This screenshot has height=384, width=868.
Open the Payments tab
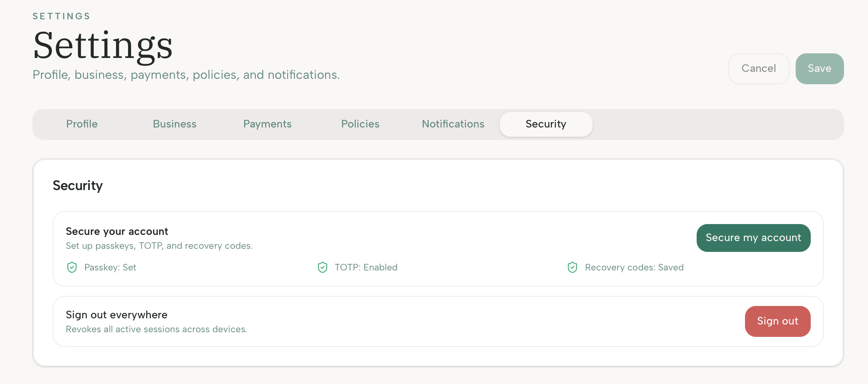click(x=267, y=124)
